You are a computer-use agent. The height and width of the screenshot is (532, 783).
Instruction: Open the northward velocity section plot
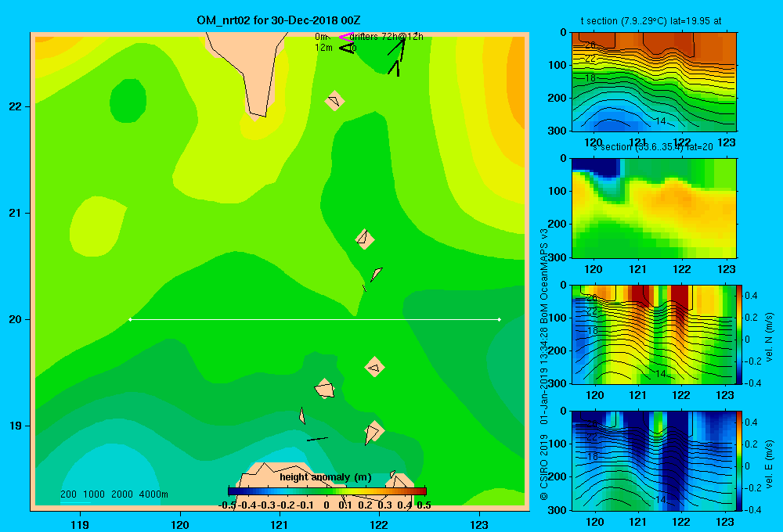pyautogui.click(x=654, y=334)
